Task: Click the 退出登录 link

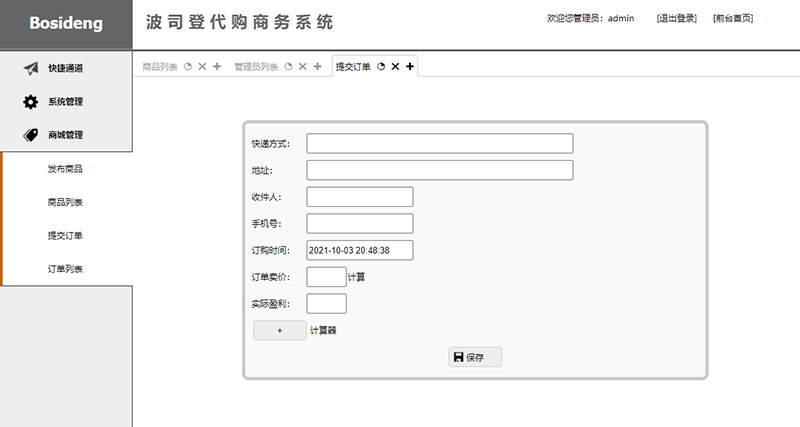Action: pyautogui.click(x=677, y=18)
